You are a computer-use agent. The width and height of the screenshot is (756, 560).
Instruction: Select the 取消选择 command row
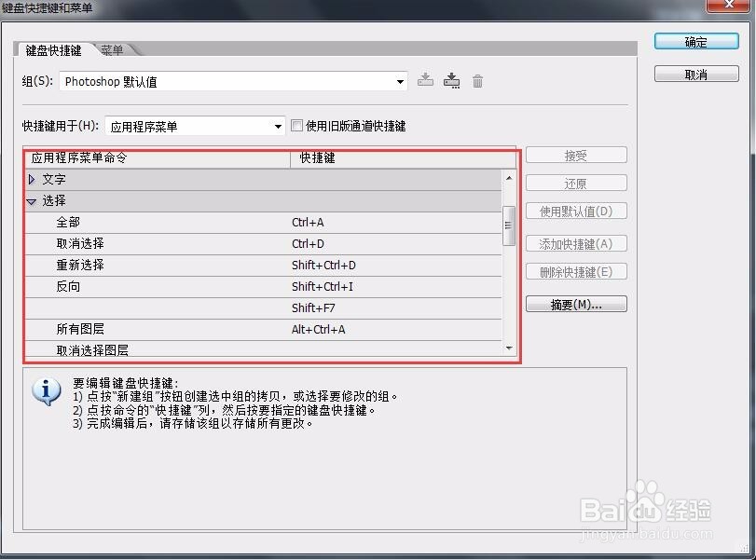point(140,243)
